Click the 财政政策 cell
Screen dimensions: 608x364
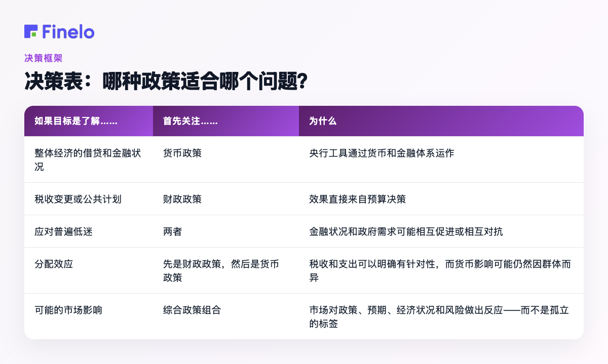tap(226, 199)
